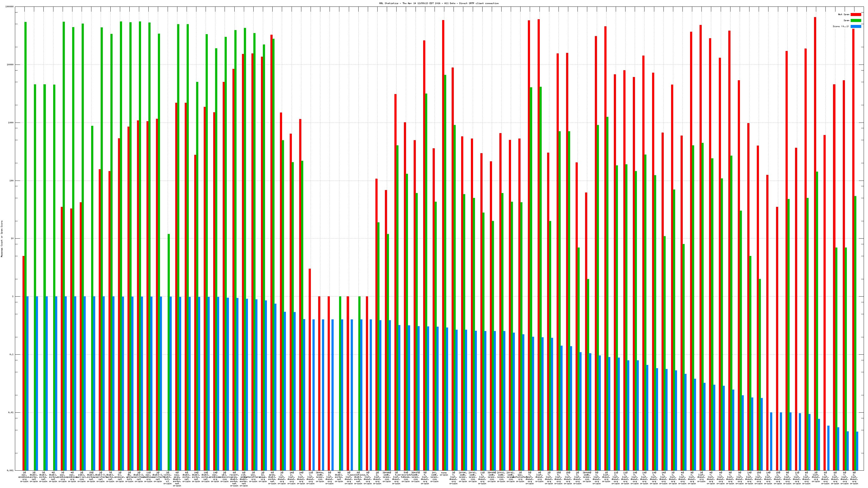Click the 1000 y-axis tick label
The width and height of the screenshot is (868, 488).
(x=11, y=123)
